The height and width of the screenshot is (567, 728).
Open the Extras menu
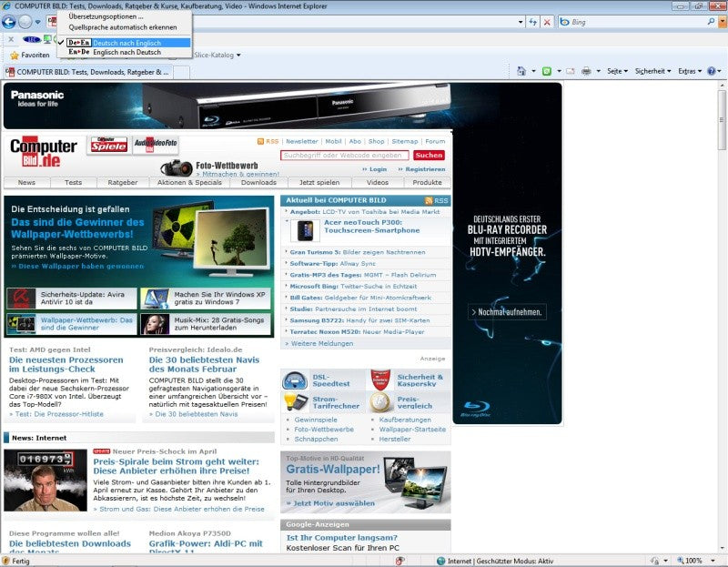pyautogui.click(x=690, y=71)
